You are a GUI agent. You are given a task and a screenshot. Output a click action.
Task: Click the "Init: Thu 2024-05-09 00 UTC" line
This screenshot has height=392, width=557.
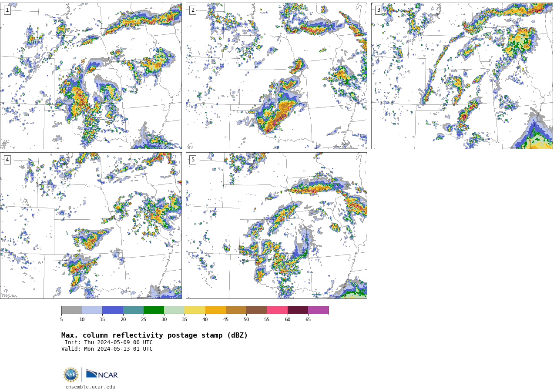coord(109,342)
